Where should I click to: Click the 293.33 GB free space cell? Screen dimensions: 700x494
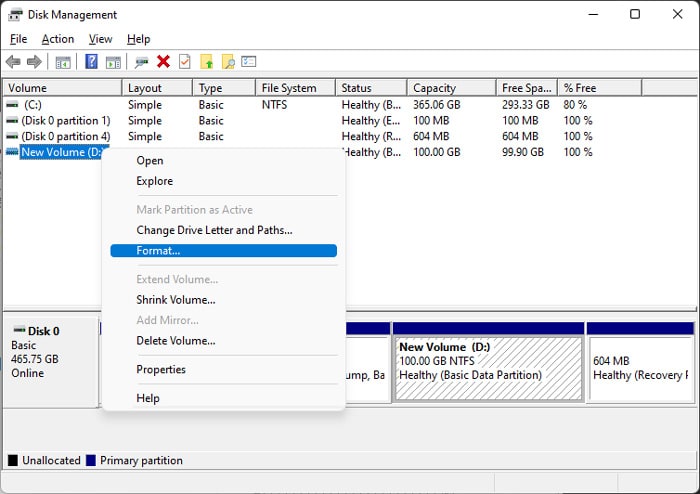526,105
